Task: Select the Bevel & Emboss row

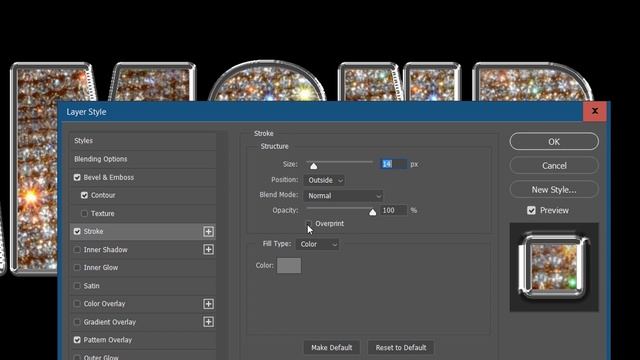Action: [x=143, y=178]
